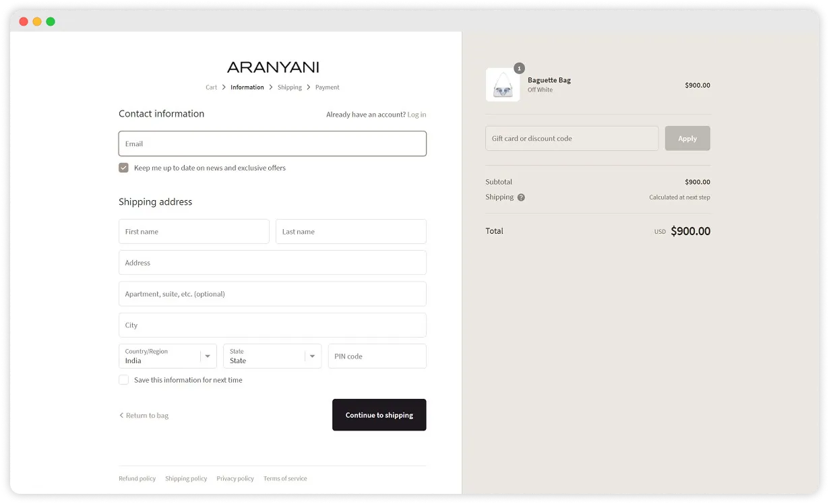The image size is (829, 504).
Task: Uncheck Keep me up to date checkbox
Action: click(123, 168)
